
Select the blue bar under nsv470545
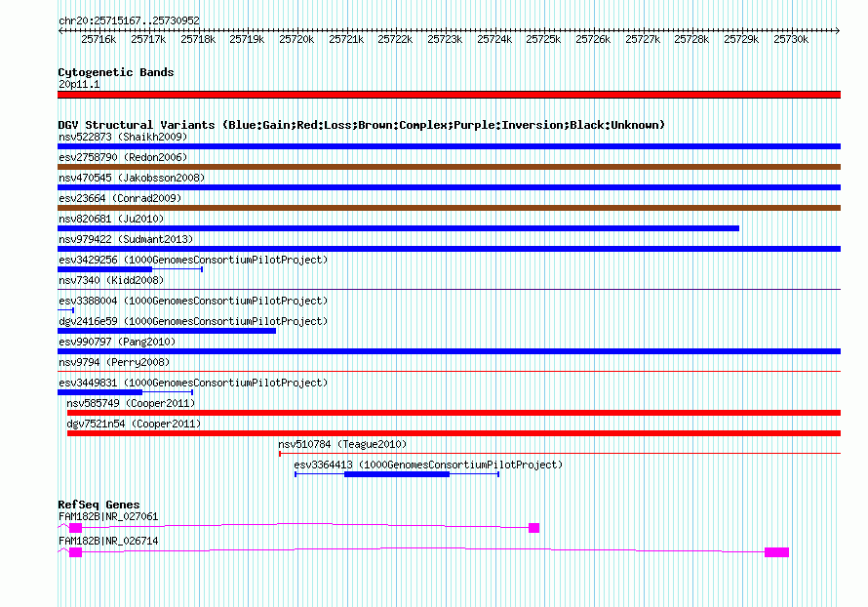(449, 187)
